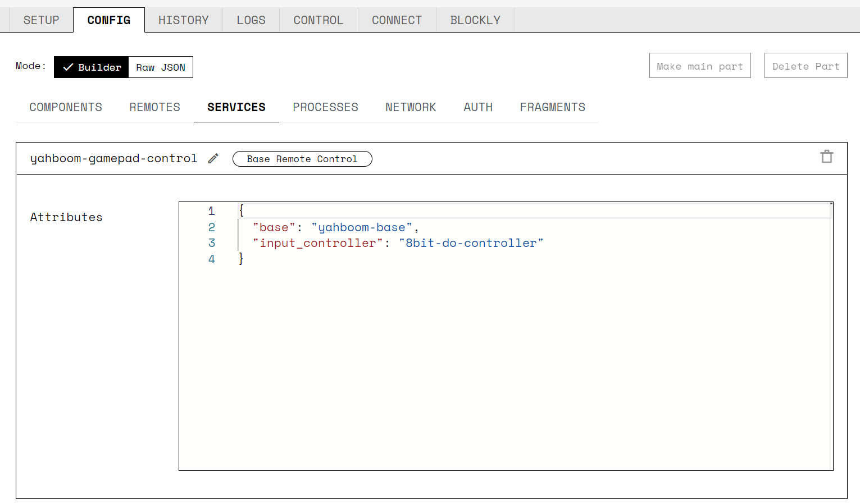Open the BLOCKLY tab
The width and height of the screenshot is (860, 504).
point(475,20)
